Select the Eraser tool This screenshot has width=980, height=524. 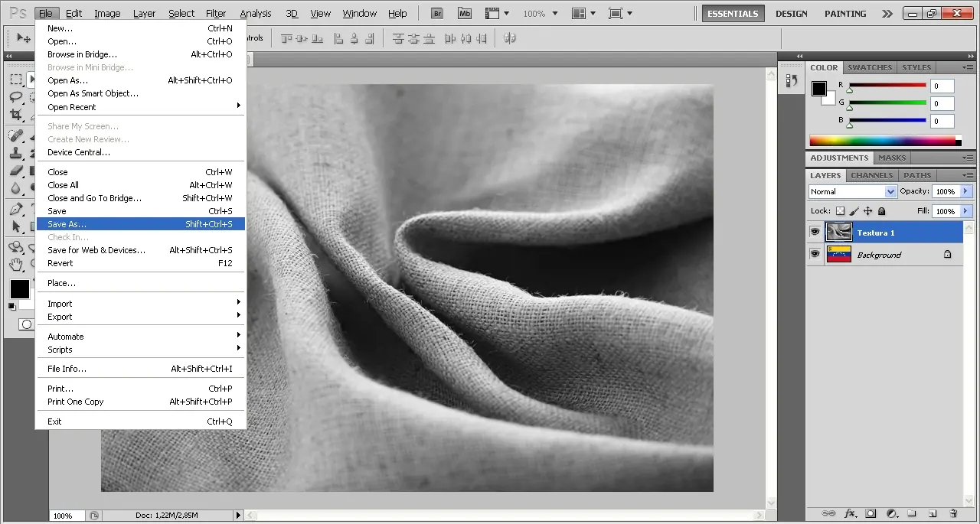(15, 170)
